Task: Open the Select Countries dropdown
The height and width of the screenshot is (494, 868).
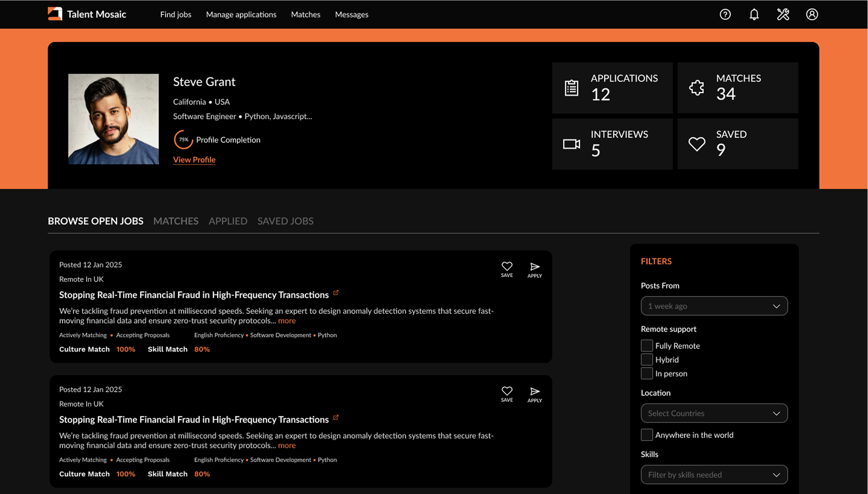Action: point(714,413)
